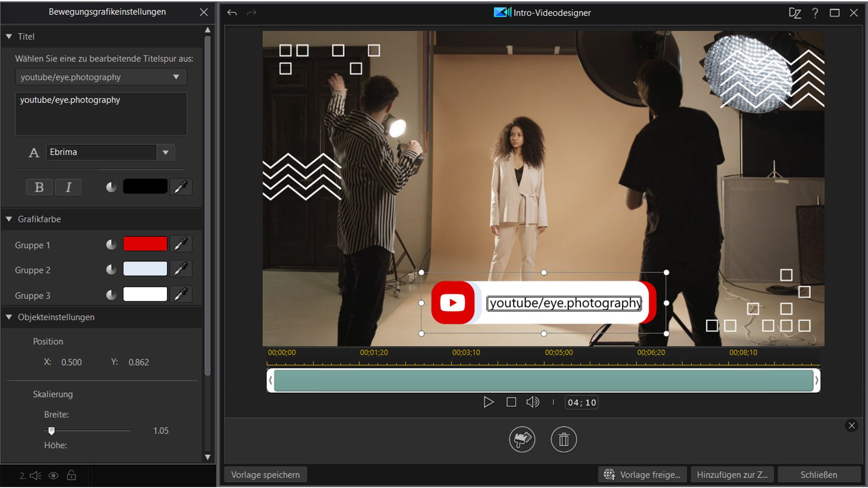Image resolution: width=868 pixels, height=488 pixels.
Task: Open the help question mark icon
Action: [x=815, y=13]
